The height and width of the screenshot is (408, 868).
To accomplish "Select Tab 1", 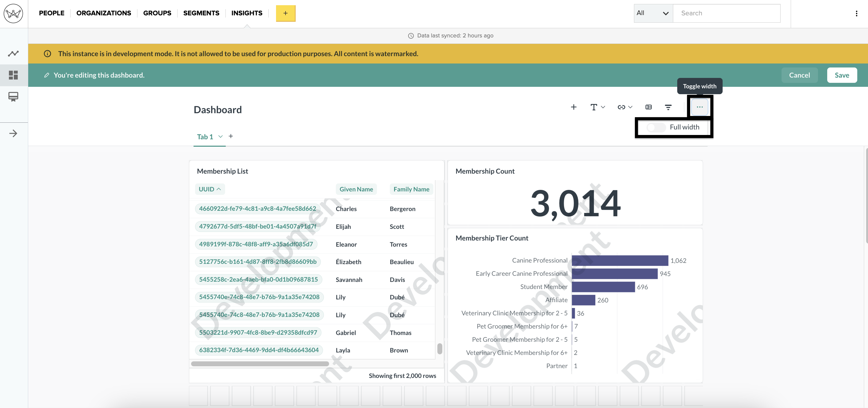I will pos(205,137).
